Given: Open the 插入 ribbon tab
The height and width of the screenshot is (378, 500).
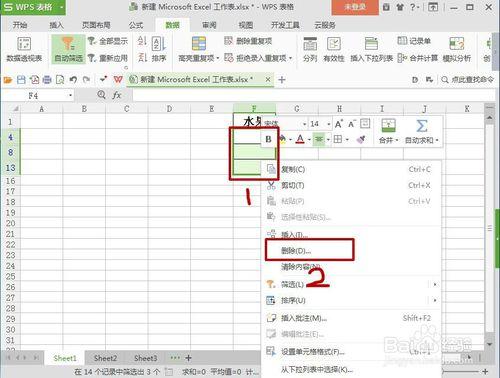Looking at the screenshot, I should point(56,25).
